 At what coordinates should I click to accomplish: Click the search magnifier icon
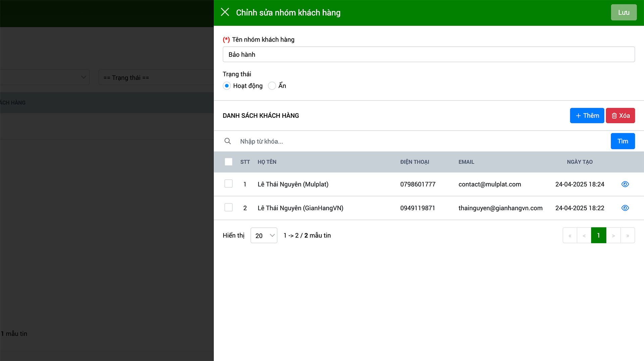pyautogui.click(x=228, y=141)
